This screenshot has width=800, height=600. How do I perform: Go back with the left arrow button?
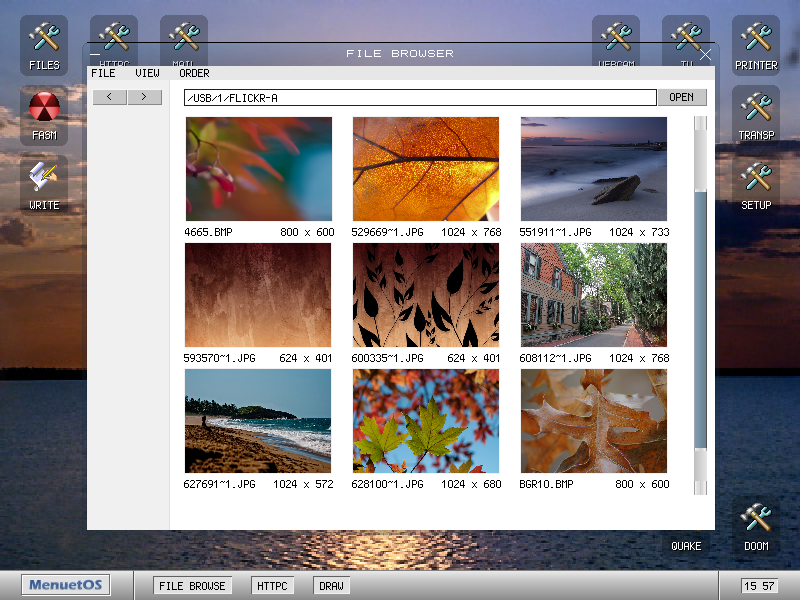click(x=109, y=97)
